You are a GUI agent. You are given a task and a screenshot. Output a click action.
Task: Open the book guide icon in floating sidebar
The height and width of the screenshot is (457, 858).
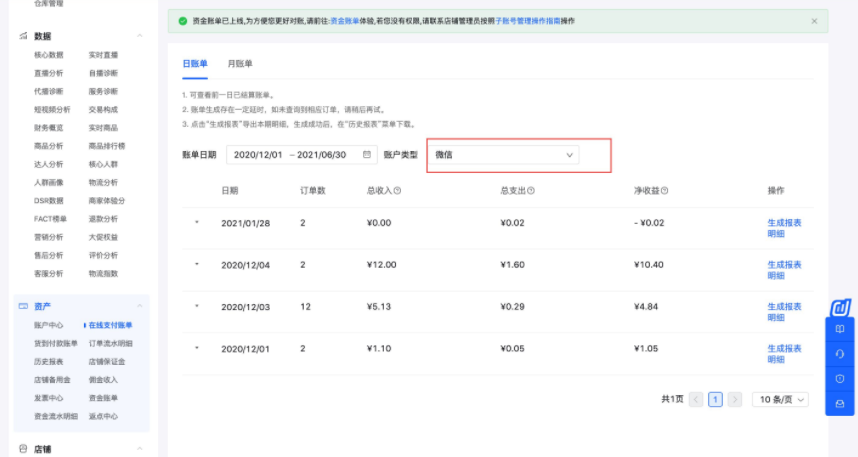[840, 329]
